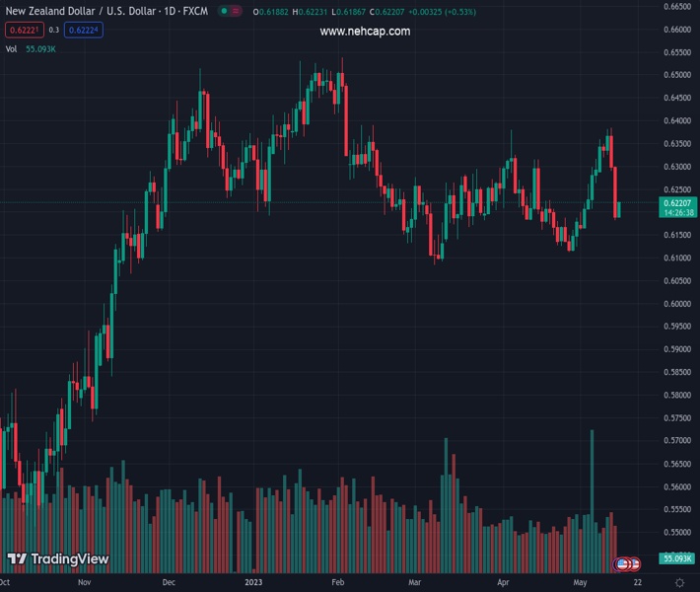Click the Nov label on time axis
This screenshot has width=700, height=592.
coord(85,582)
